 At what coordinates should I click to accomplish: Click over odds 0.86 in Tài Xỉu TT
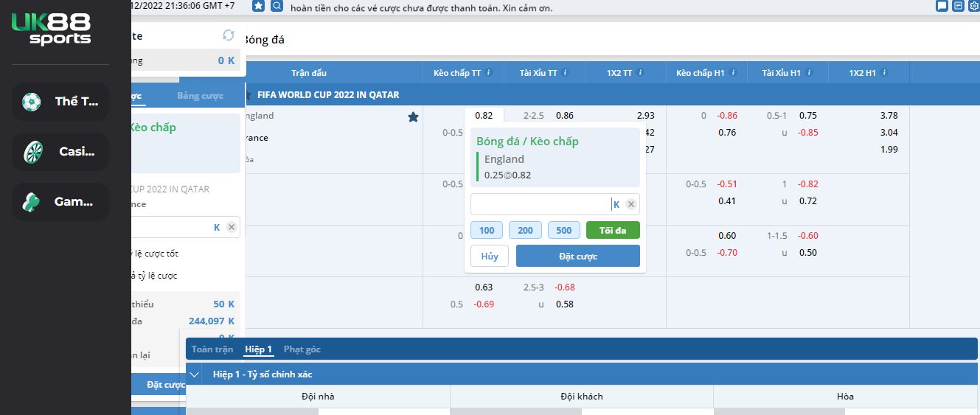565,115
